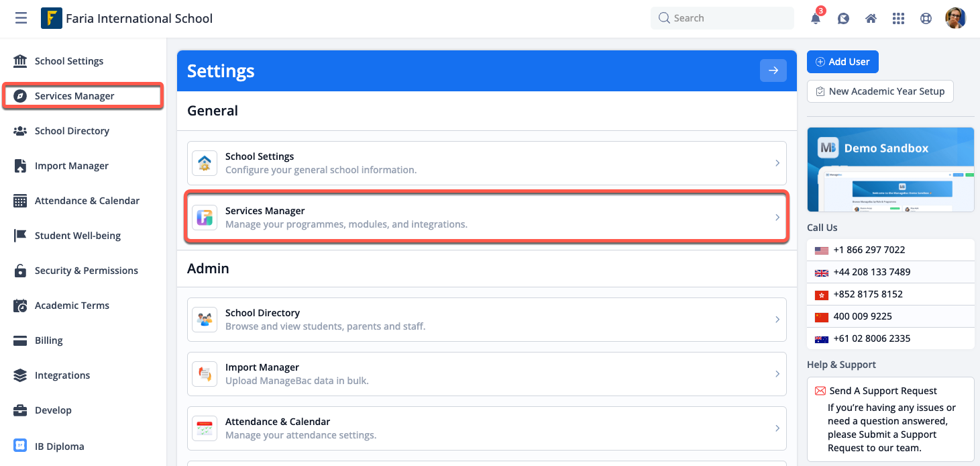
Task: Open the Import Manager card title
Action: pos(262,367)
